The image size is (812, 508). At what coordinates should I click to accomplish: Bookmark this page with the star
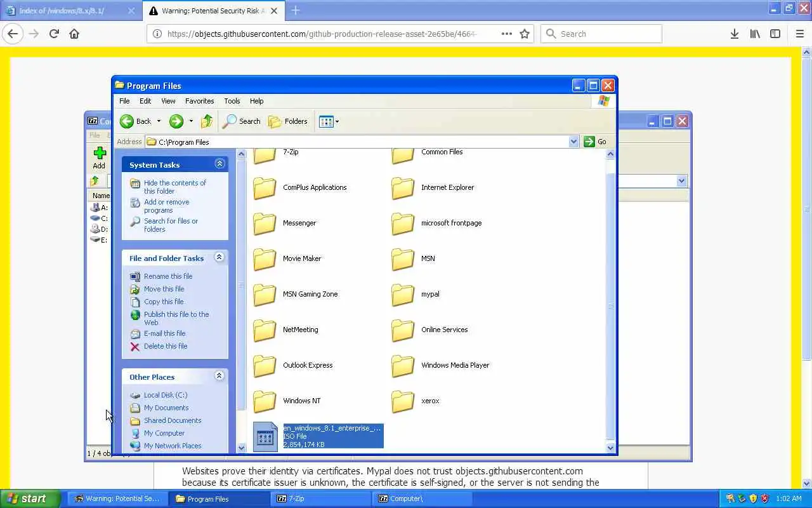tap(525, 34)
